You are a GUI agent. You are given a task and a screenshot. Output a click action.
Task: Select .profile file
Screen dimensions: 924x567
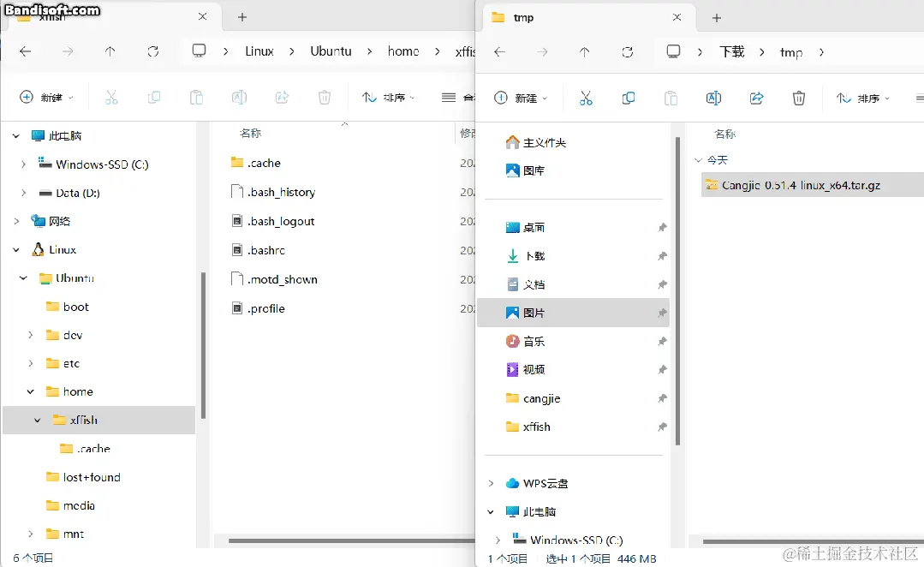click(265, 308)
